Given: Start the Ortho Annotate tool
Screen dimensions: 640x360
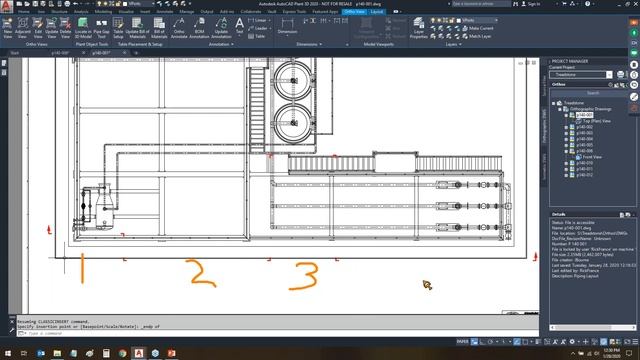Looking at the screenshot, I should (x=179, y=28).
